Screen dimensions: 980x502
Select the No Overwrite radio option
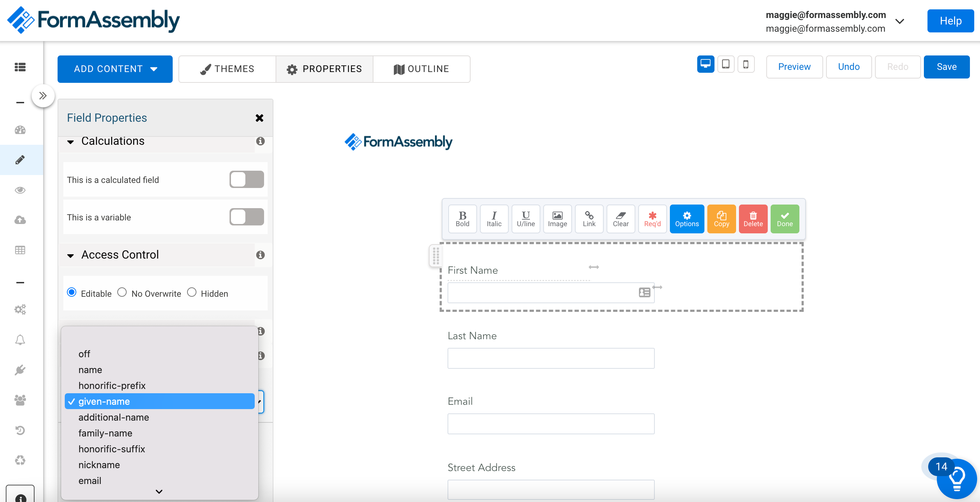tap(122, 292)
